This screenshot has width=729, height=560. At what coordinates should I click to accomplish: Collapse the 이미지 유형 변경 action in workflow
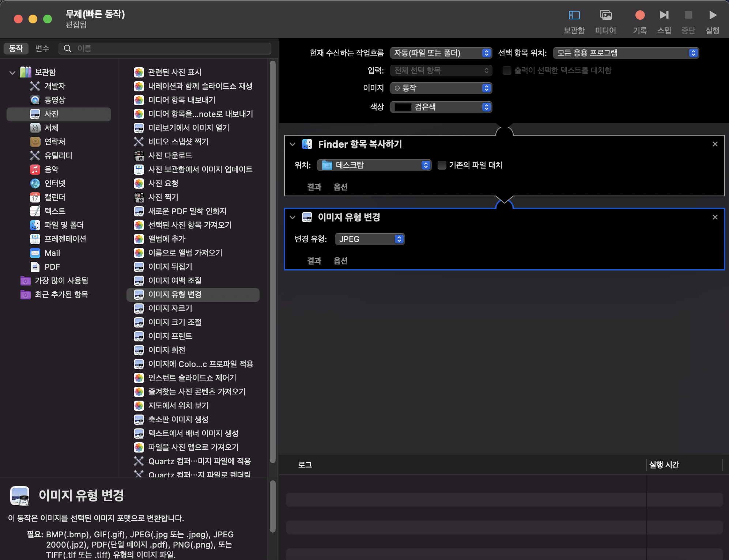292,217
